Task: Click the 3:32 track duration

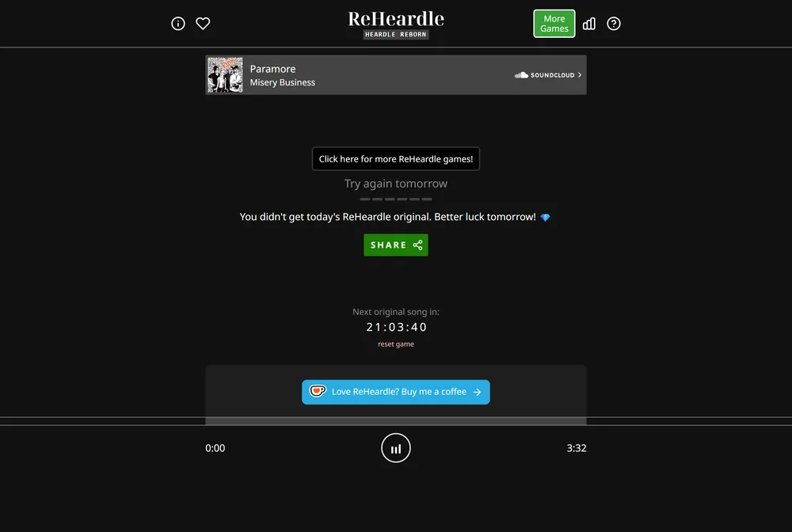Action: point(577,448)
